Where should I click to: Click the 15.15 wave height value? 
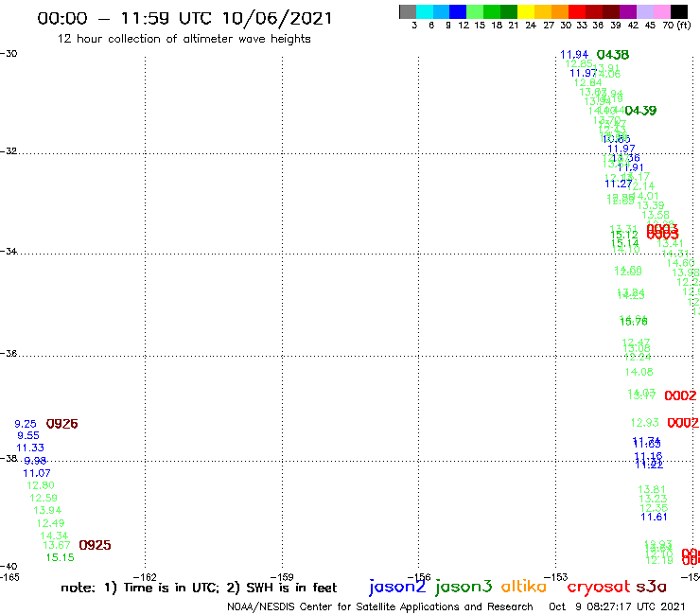point(60,557)
